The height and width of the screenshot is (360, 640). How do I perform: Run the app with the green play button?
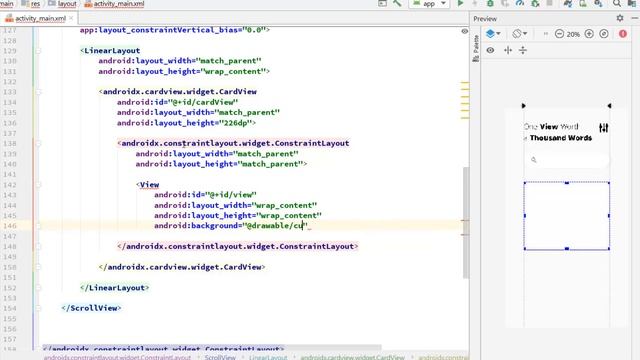coord(460,3)
